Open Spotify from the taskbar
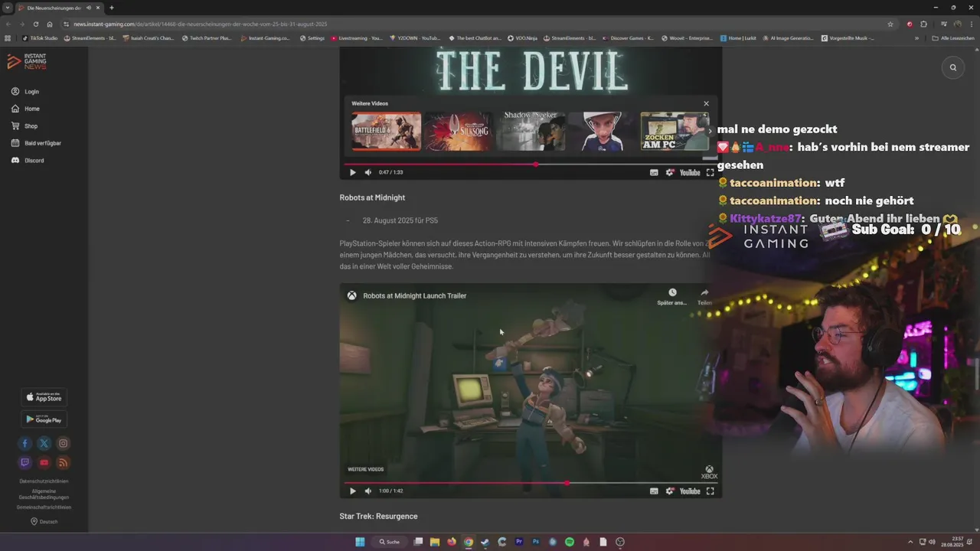 point(570,542)
